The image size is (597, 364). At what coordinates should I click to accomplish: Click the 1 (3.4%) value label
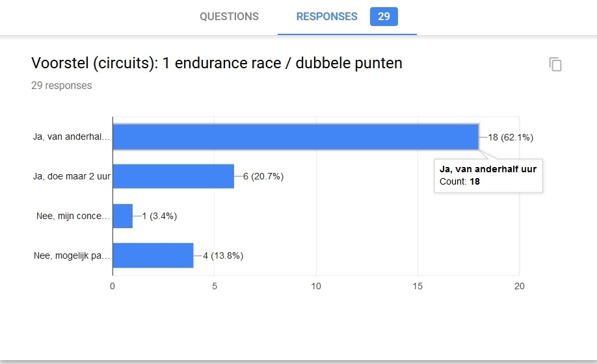pyautogui.click(x=159, y=216)
